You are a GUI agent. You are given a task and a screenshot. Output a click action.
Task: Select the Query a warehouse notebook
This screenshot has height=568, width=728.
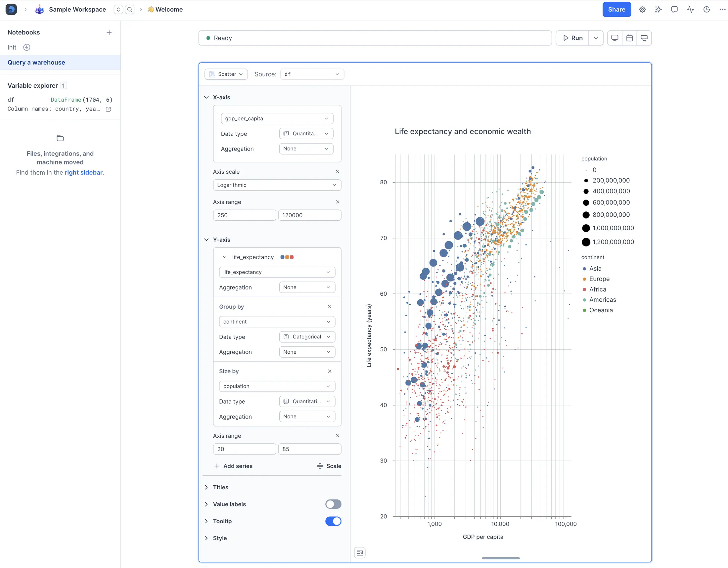point(60,62)
